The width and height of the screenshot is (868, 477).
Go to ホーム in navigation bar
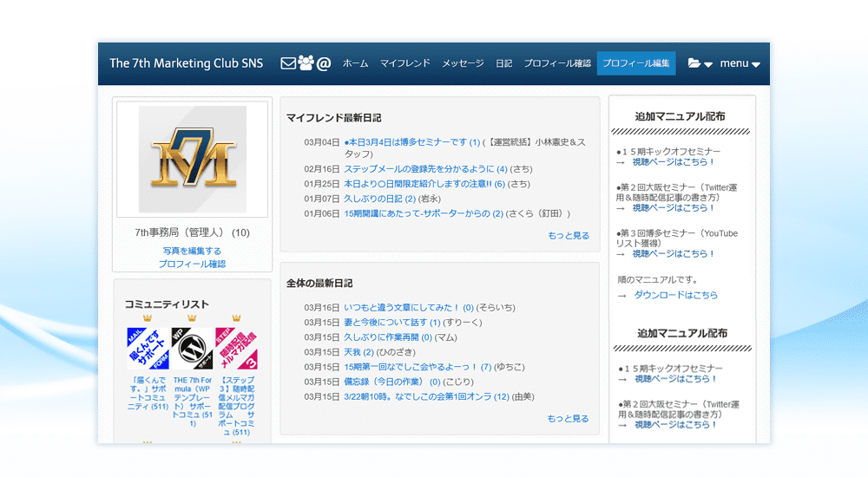355,63
